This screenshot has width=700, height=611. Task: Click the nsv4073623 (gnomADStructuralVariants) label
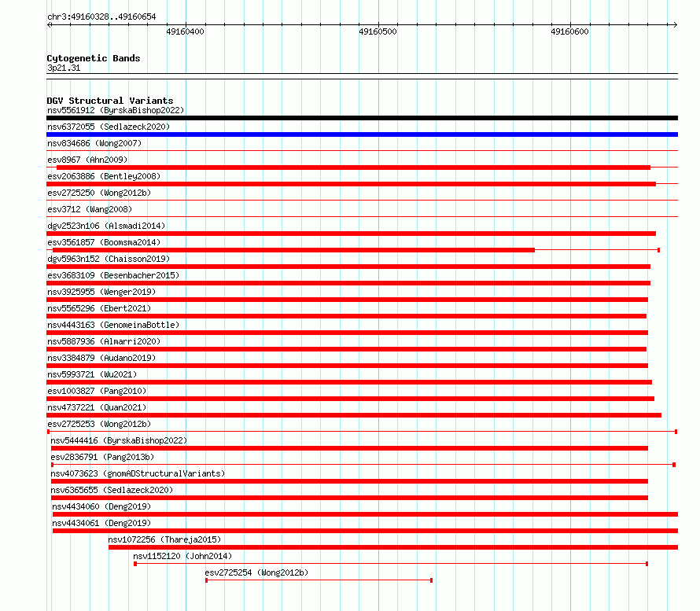(138, 473)
